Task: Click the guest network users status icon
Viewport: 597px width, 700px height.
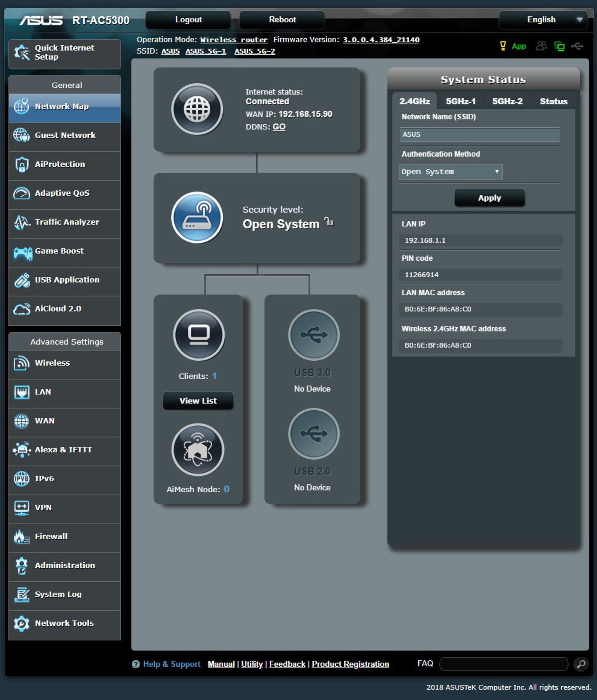Action: pos(541,46)
